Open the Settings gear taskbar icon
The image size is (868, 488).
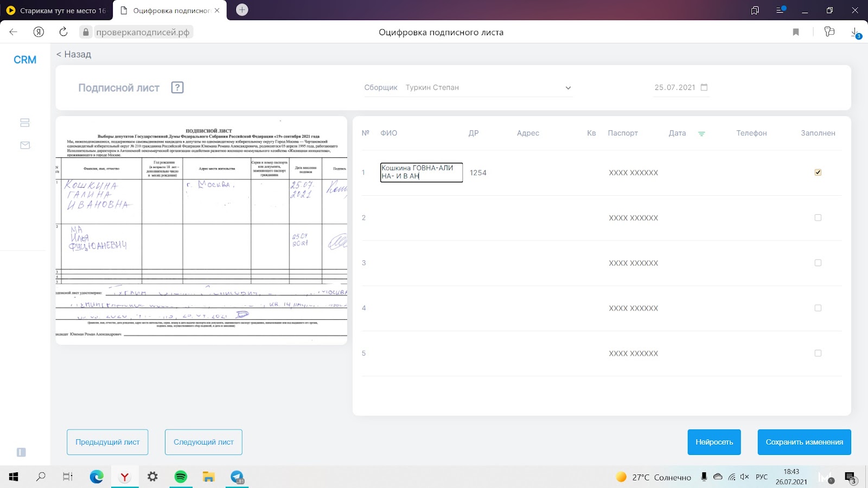[x=152, y=477]
